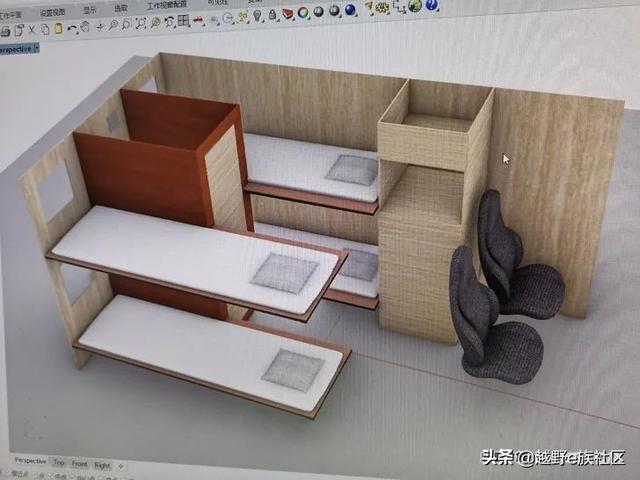Switch to the Right viewport tab
This screenshot has width=640, height=480.
coord(102,465)
